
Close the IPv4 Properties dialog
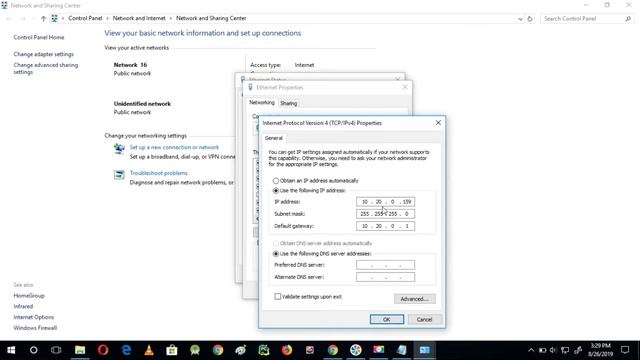(x=438, y=122)
